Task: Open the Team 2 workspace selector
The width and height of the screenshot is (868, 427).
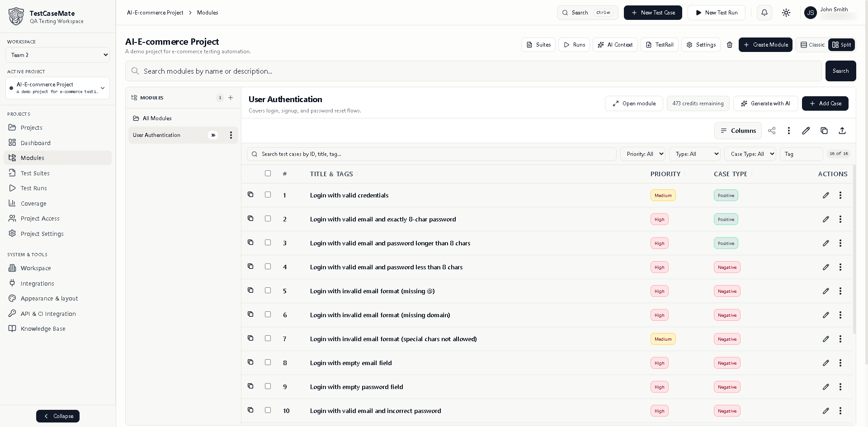Action: [57, 55]
